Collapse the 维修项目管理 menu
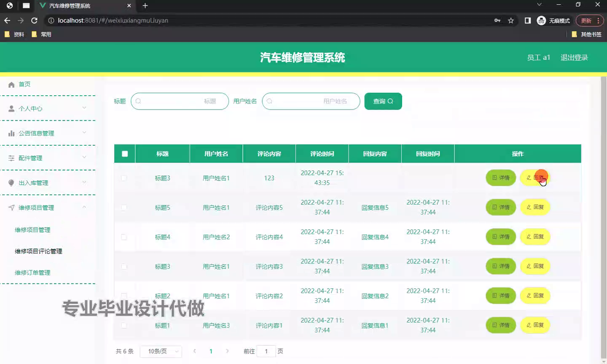 (48, 207)
